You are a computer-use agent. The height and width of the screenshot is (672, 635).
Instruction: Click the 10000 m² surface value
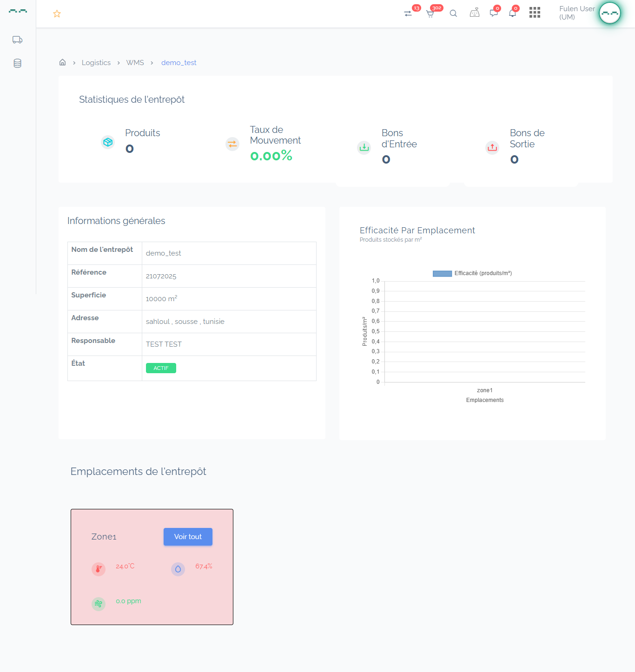pos(161,299)
